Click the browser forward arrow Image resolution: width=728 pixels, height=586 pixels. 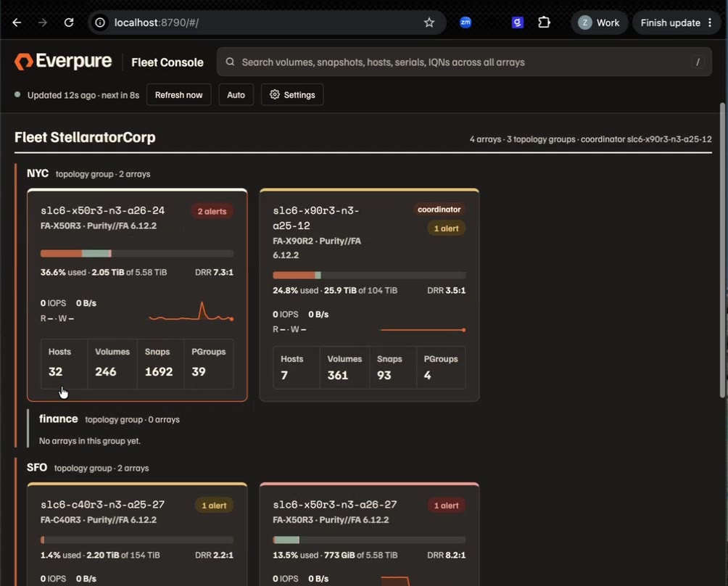[x=42, y=22]
